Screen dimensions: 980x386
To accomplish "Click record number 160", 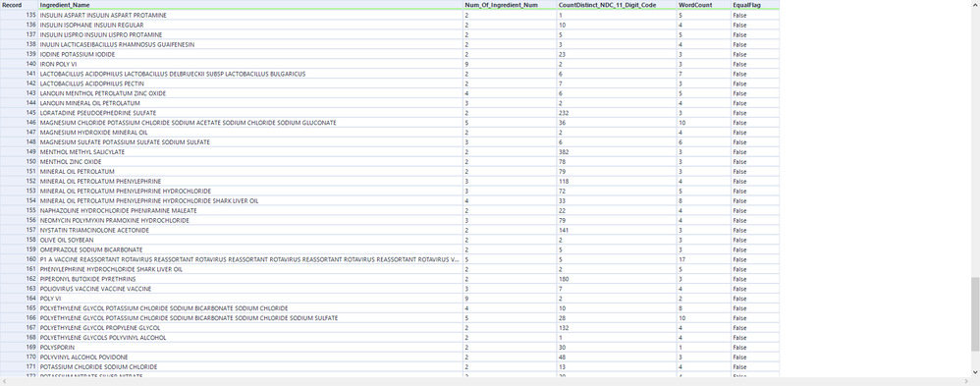I will (19, 259).
